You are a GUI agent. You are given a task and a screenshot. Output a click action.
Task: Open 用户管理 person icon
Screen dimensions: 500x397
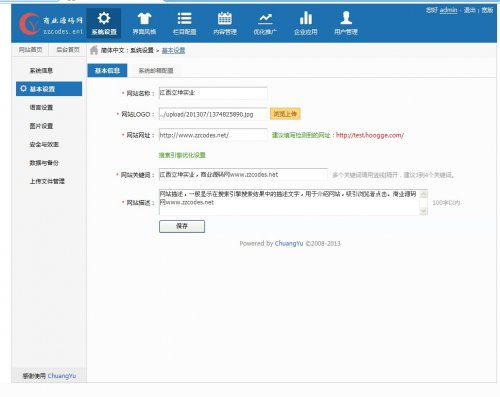coord(346,18)
